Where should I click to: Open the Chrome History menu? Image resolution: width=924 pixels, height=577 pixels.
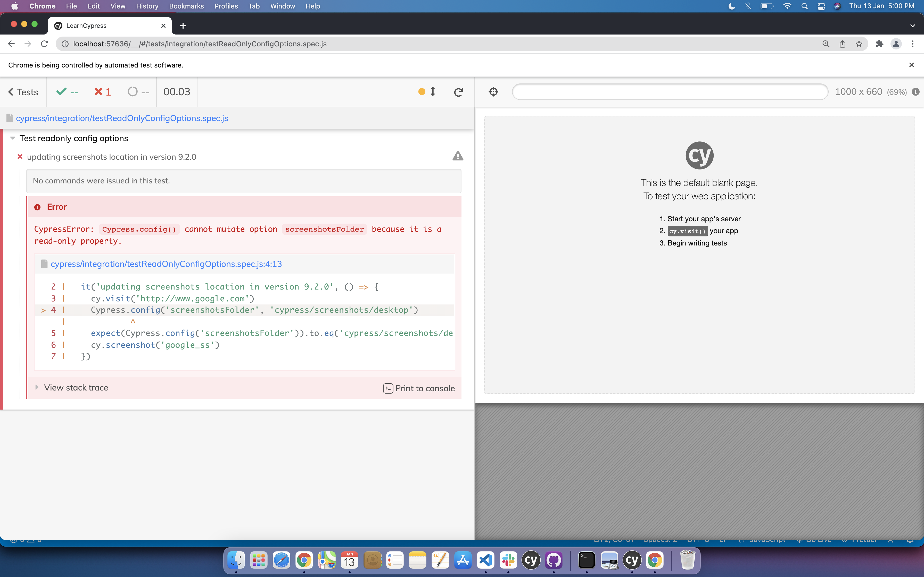click(147, 6)
